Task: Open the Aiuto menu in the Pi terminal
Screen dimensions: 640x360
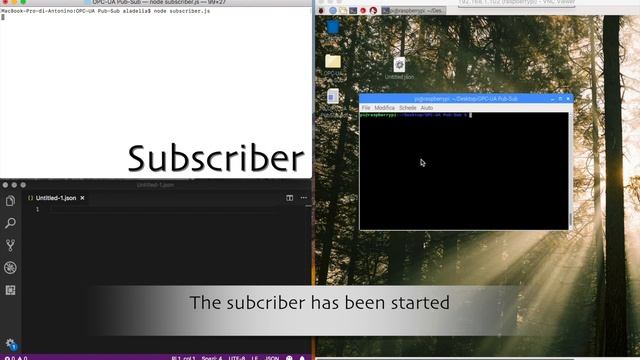Action: click(427, 108)
